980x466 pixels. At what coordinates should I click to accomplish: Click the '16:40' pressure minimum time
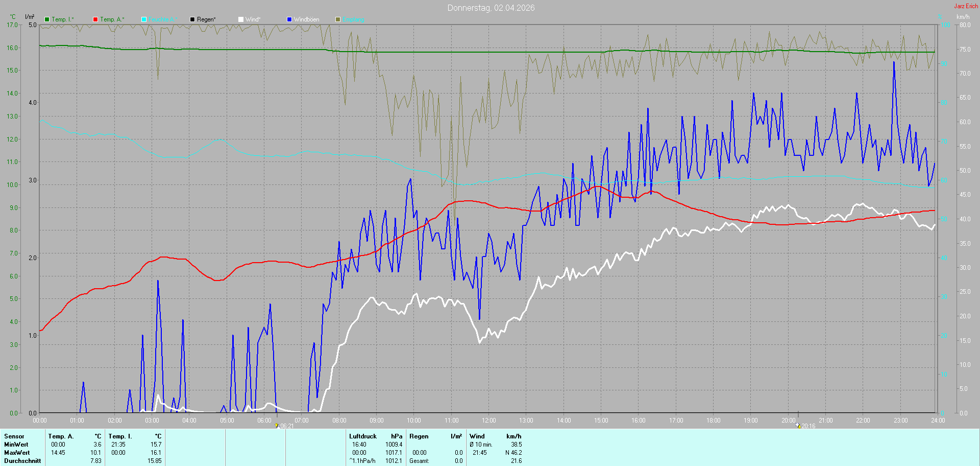(x=359, y=445)
